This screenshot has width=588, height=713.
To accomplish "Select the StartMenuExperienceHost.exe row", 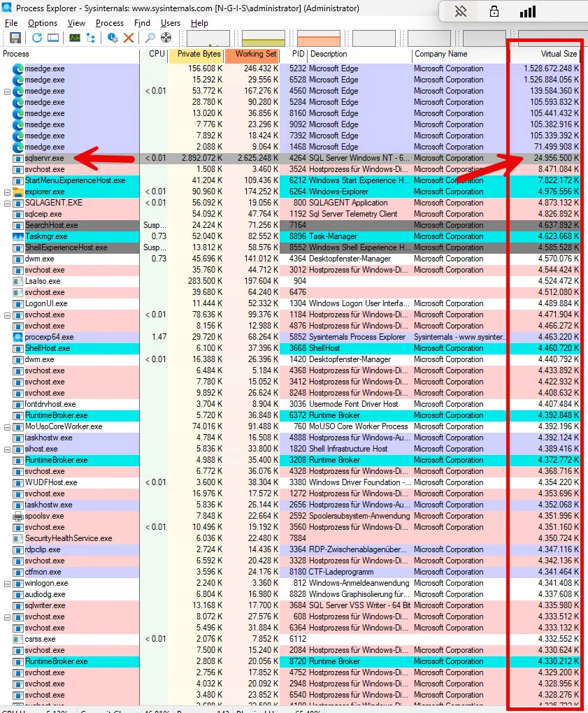I will tap(291, 180).
